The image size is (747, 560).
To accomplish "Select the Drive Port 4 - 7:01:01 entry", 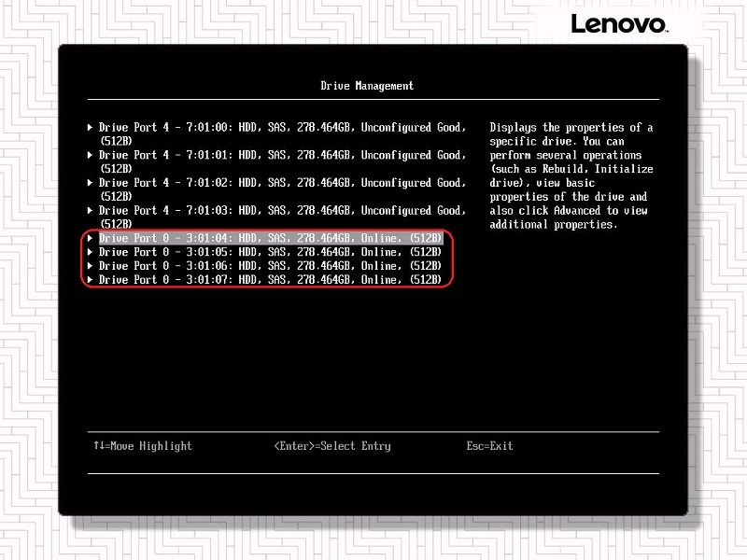I will (x=280, y=156).
